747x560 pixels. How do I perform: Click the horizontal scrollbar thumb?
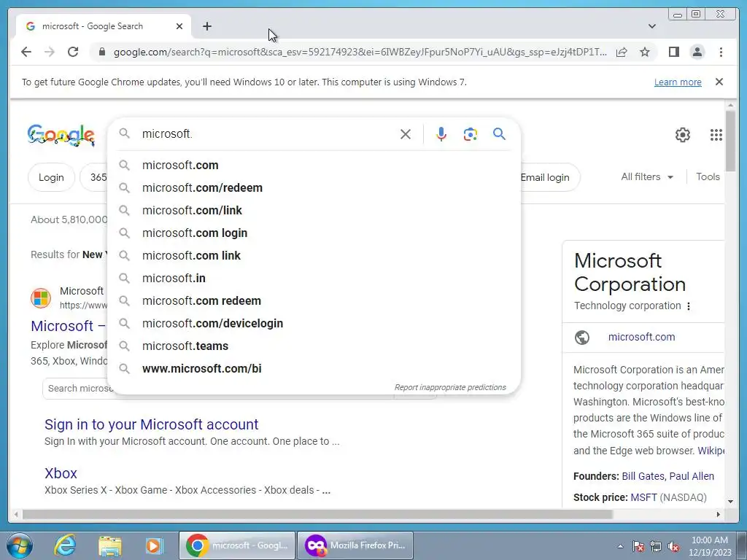[317, 514]
